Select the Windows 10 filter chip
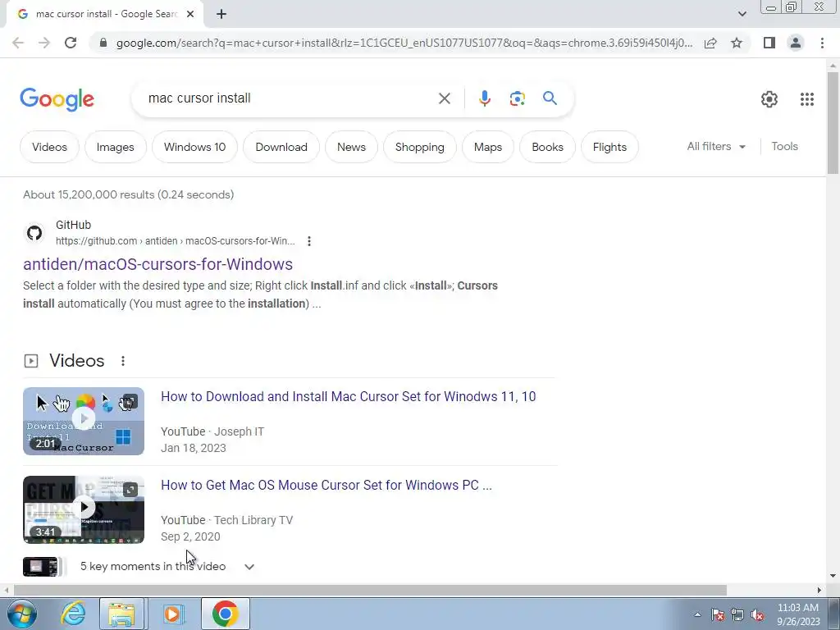Image resolution: width=840 pixels, height=630 pixels. pos(194,148)
